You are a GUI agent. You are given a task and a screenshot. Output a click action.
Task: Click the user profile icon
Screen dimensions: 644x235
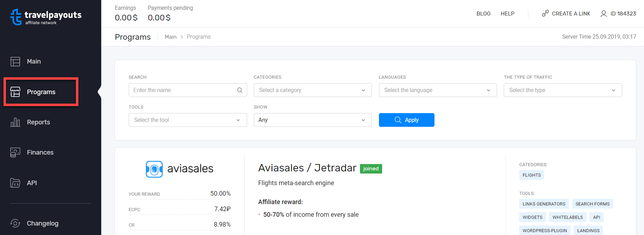coord(604,13)
